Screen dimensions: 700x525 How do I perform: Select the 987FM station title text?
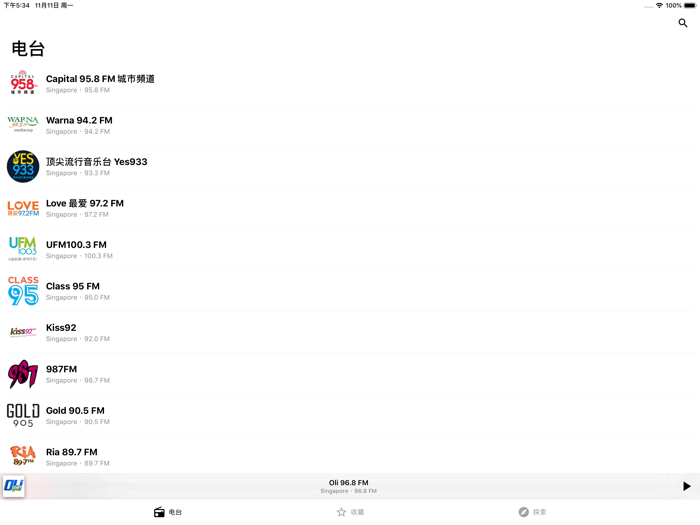pyautogui.click(x=61, y=369)
